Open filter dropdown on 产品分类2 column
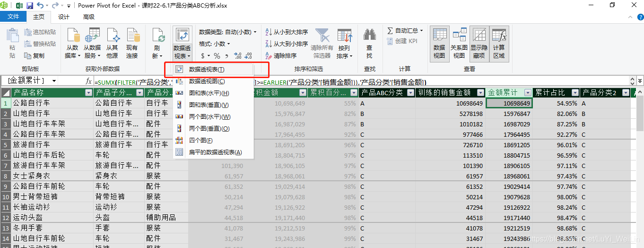 (626, 93)
